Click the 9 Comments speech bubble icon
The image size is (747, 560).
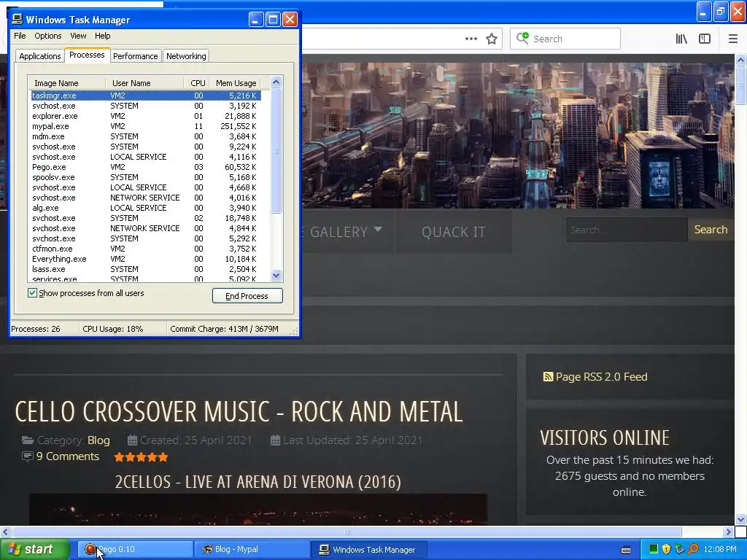(x=28, y=456)
